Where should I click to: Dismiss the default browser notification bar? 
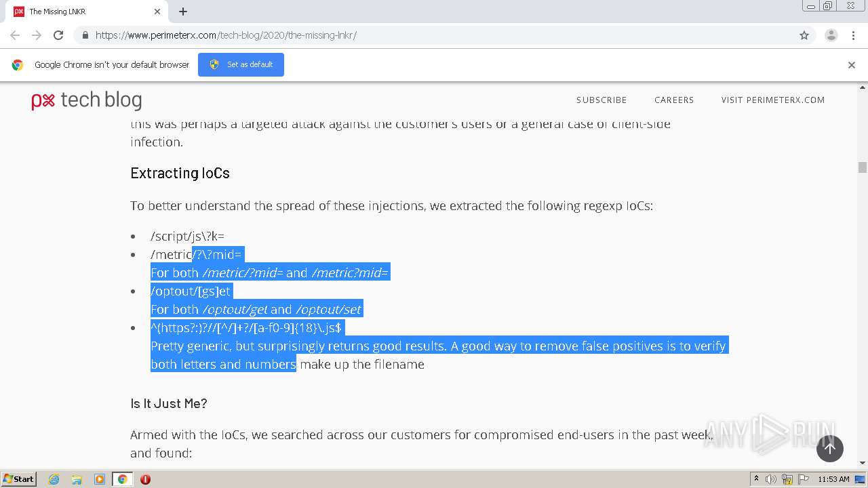pyautogui.click(x=852, y=65)
